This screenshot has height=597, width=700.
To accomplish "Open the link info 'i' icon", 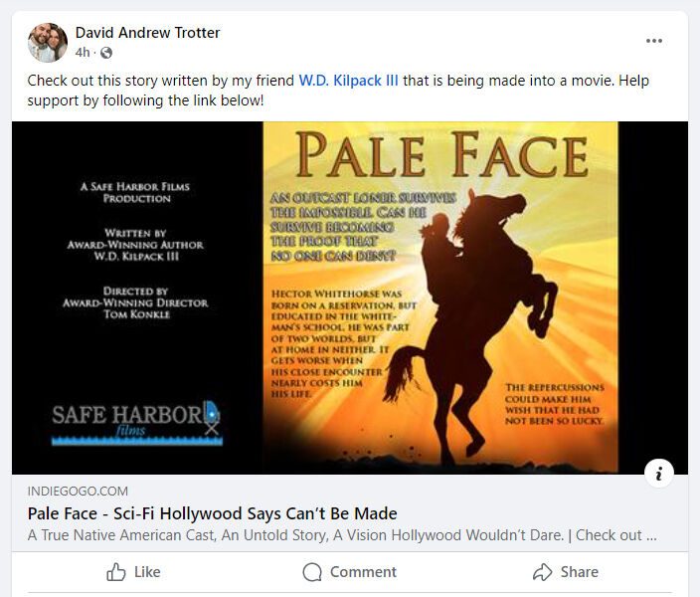I will click(659, 474).
